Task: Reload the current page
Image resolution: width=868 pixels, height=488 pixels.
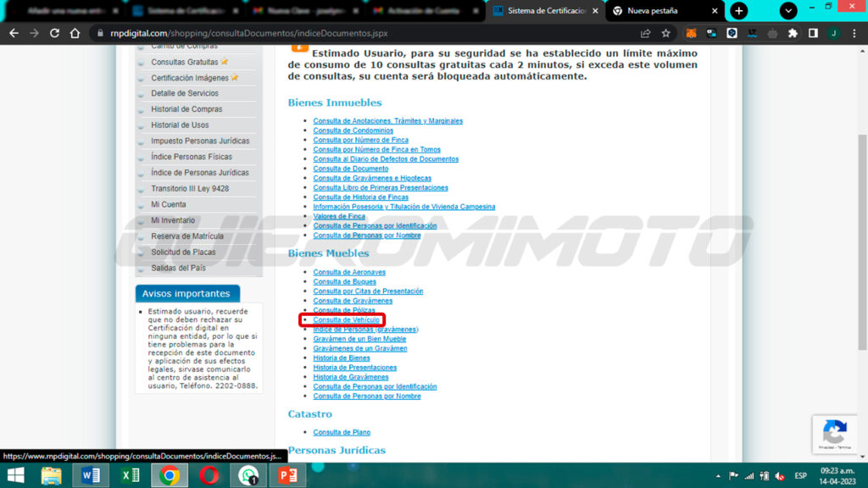Action: 54,33
